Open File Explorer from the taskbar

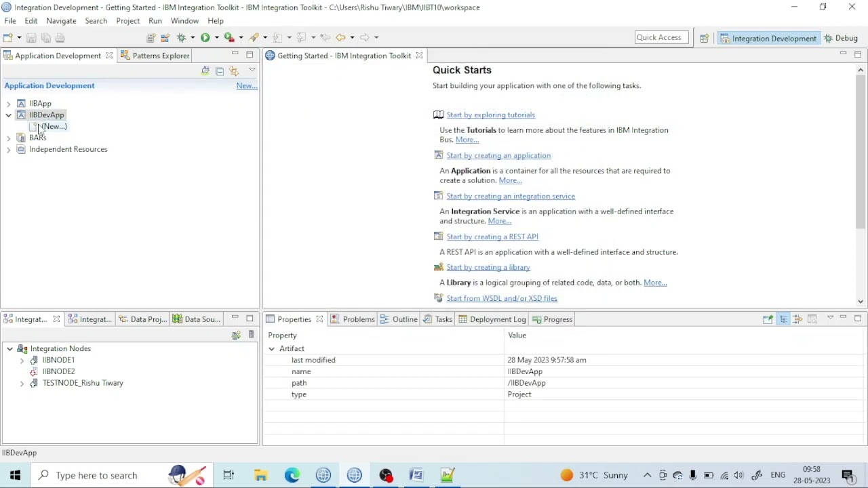[x=260, y=475]
